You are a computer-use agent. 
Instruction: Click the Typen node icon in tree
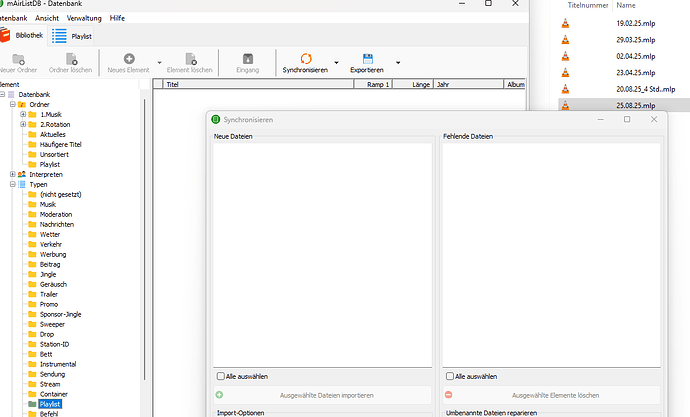pos(22,184)
